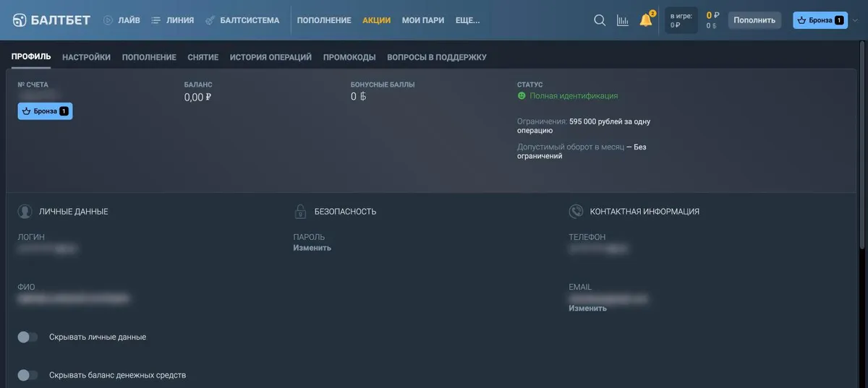Go to the Лайв section
Screen dimensions: 868x388
point(122,20)
